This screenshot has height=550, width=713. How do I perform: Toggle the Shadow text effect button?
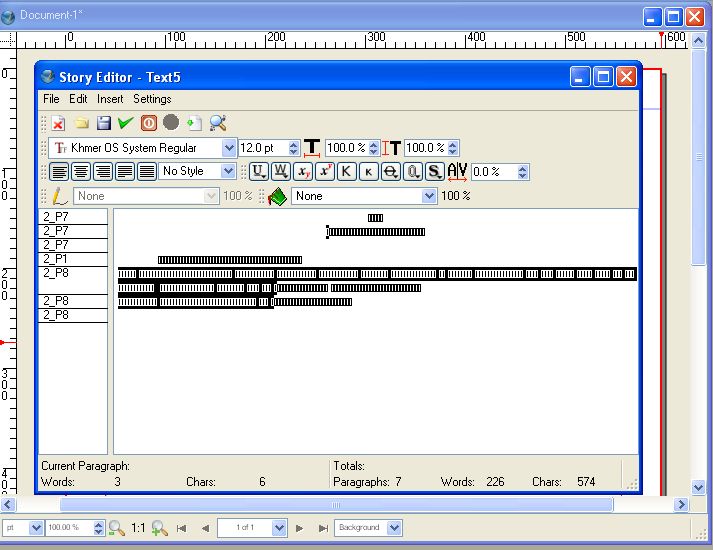pos(434,172)
